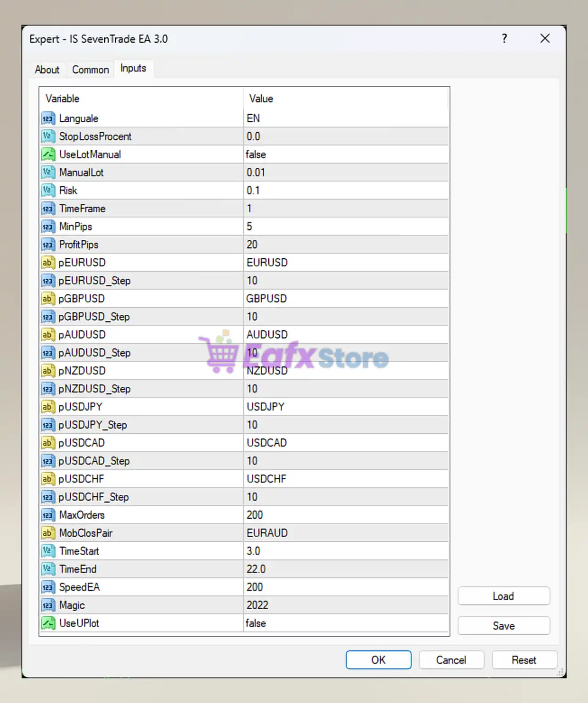This screenshot has height=703, width=588.
Task: Click OK to apply settings
Action: click(379, 660)
